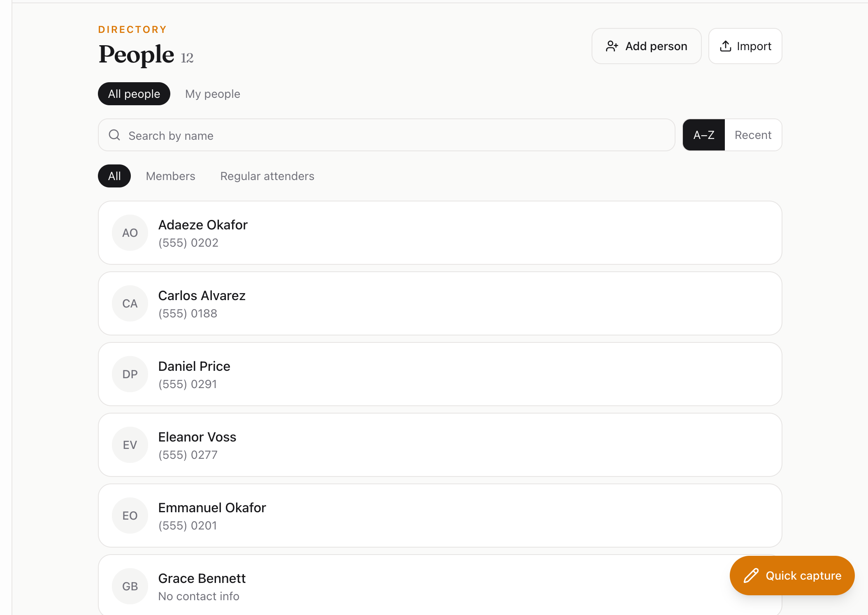Click the search magnifier icon

(114, 135)
